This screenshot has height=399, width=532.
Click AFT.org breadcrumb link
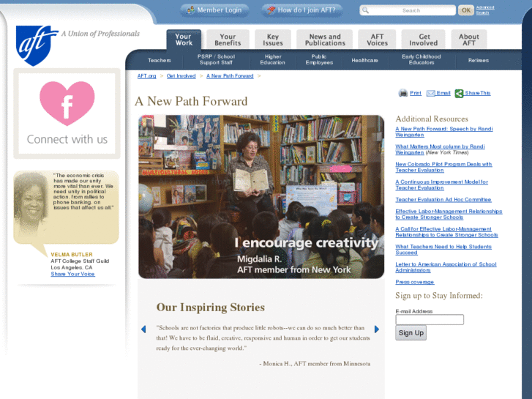(146, 76)
